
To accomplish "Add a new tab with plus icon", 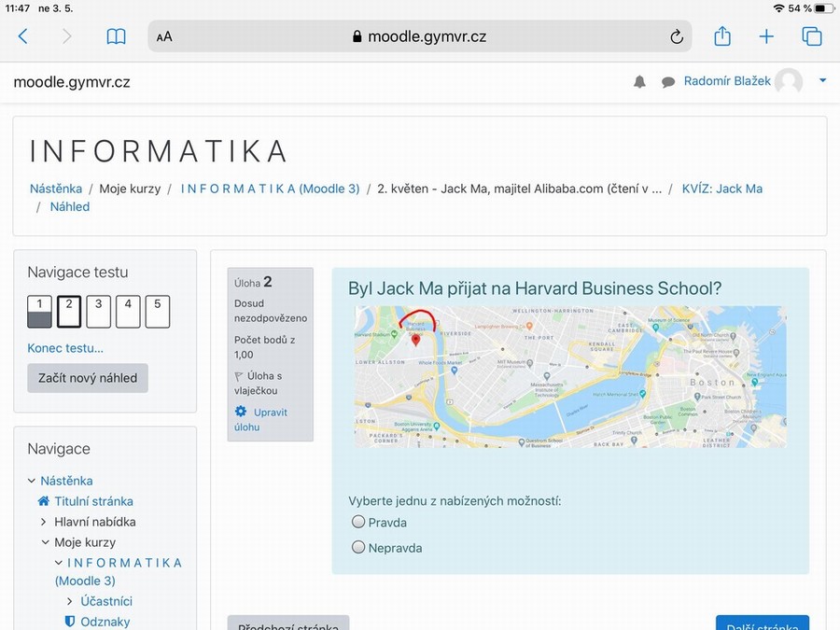I will click(x=766, y=36).
